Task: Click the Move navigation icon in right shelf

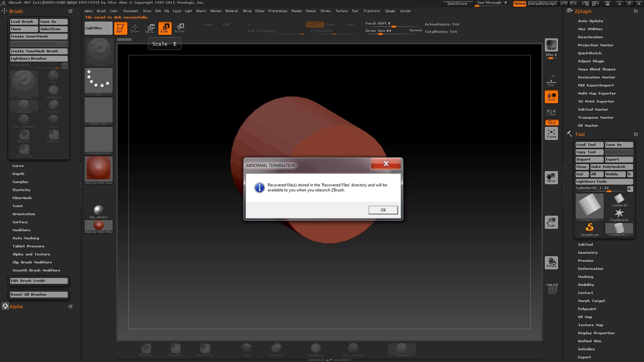Action: point(551,178)
